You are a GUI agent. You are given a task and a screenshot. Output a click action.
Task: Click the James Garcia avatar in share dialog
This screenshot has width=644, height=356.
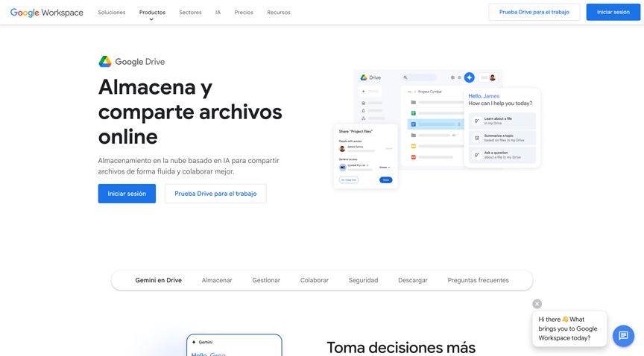coord(341,149)
